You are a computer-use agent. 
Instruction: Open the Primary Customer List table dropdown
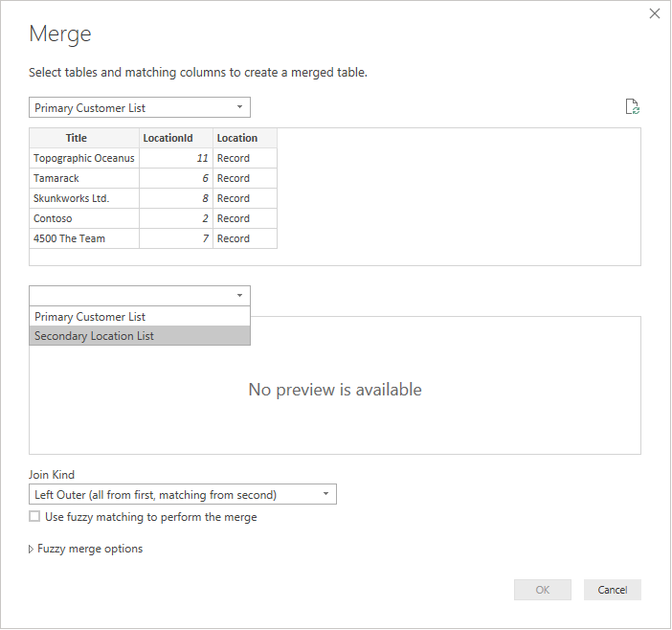pyautogui.click(x=140, y=107)
